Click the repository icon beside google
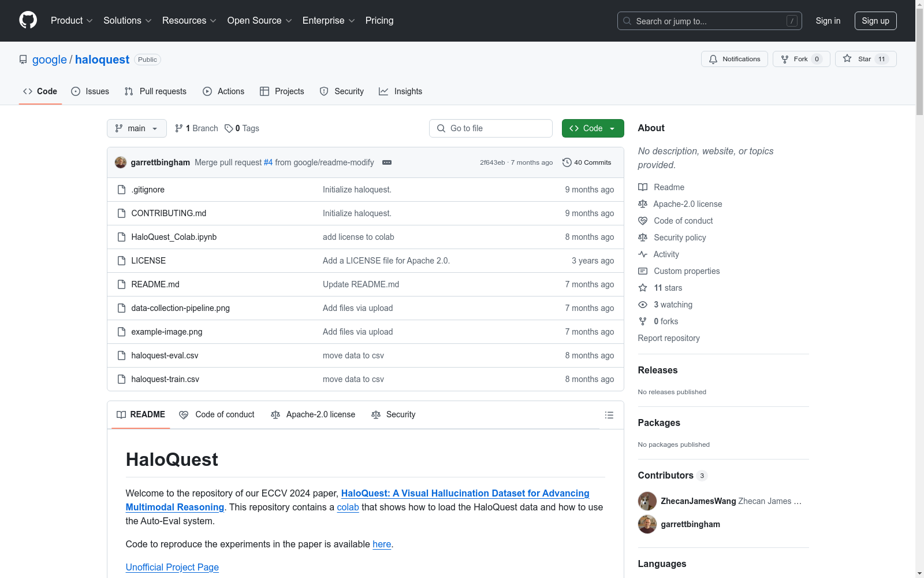This screenshot has width=924, height=578. tap(23, 60)
